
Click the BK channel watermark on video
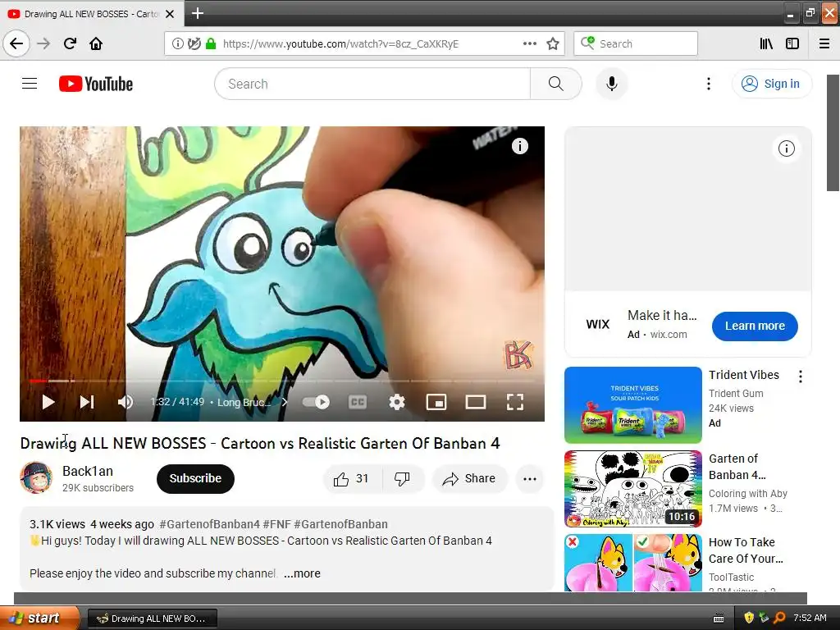tap(518, 354)
